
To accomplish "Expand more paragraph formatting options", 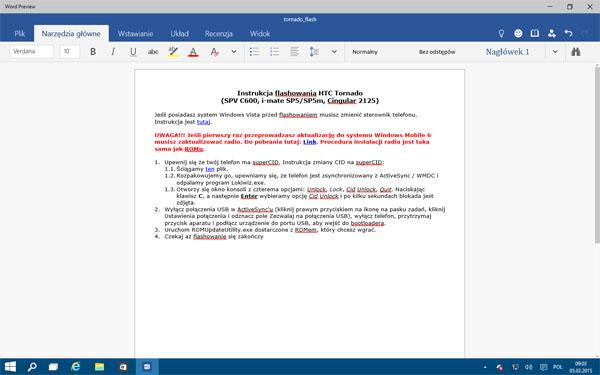I will pyautogui.click(x=334, y=52).
